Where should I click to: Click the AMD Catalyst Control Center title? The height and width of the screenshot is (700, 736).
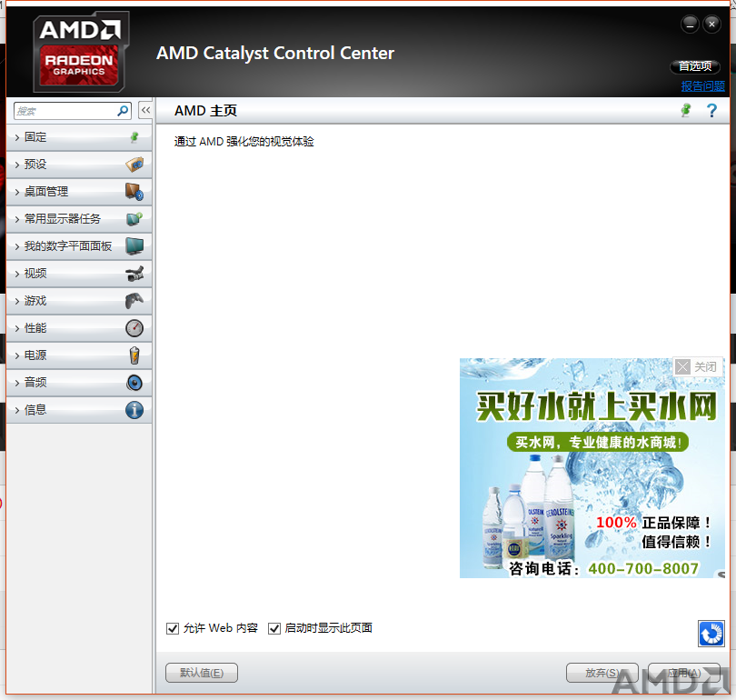275,53
